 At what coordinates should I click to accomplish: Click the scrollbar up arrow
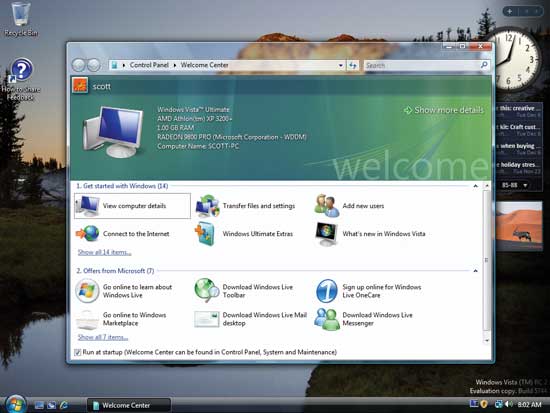[487, 185]
